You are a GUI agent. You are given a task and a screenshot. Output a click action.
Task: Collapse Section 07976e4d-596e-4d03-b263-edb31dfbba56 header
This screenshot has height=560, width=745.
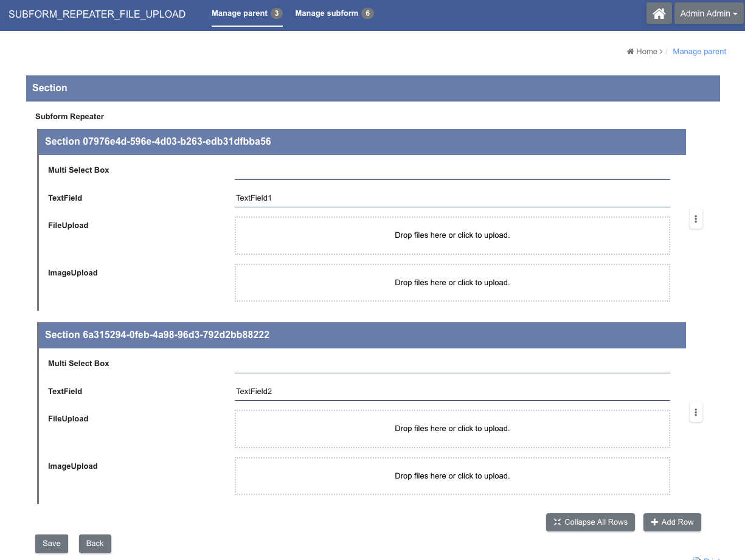(362, 142)
